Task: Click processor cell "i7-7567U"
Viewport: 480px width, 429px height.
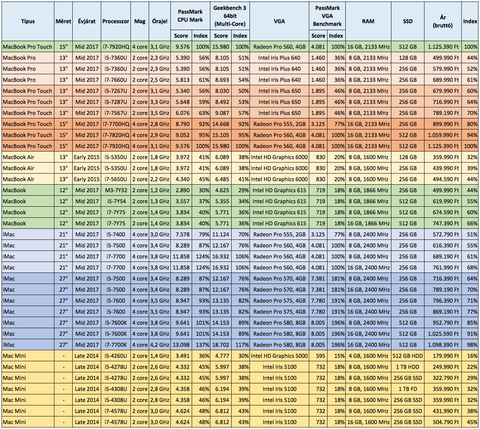Action: [116, 113]
